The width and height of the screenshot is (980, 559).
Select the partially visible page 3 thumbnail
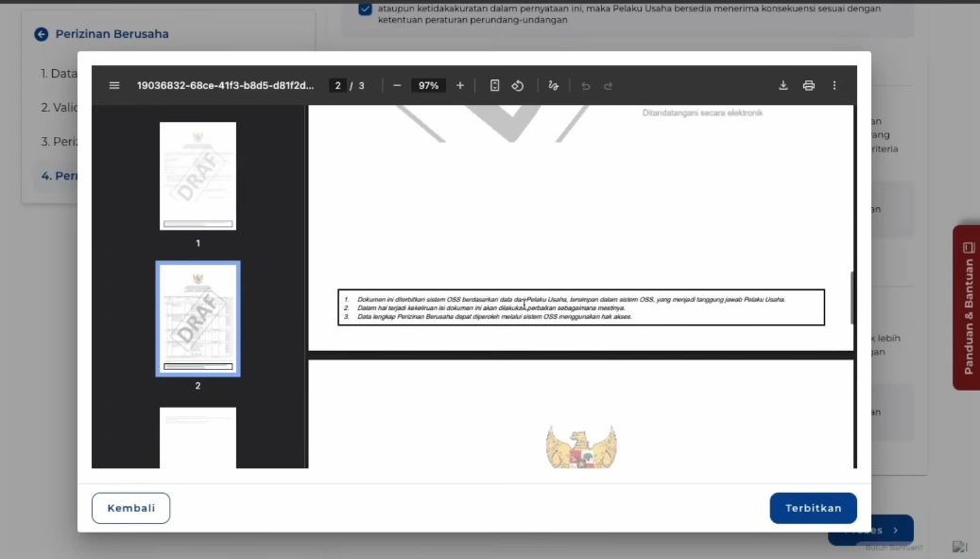[198, 437]
